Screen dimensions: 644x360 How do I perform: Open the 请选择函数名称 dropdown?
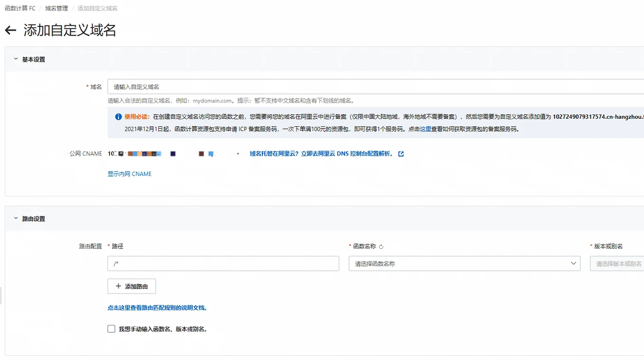(x=464, y=263)
